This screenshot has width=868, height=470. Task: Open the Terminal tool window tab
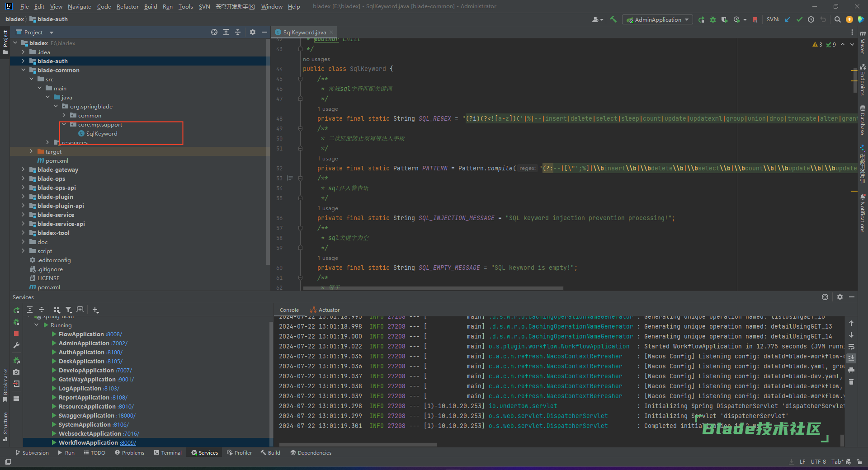tap(168, 453)
